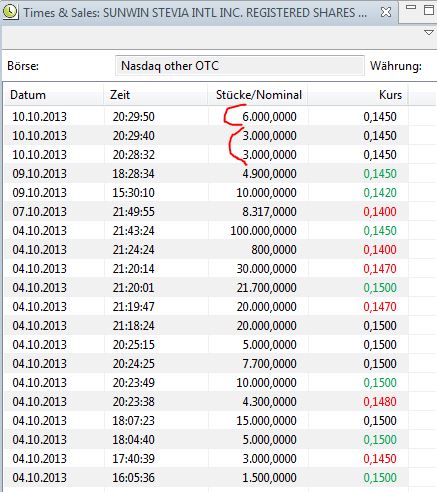437x492 pixels.
Task: Click the time 20:23:49
Action: point(133,383)
